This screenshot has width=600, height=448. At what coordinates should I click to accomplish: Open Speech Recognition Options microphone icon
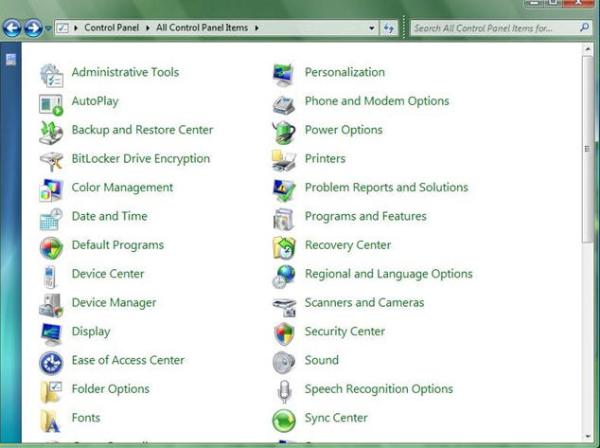pyautogui.click(x=284, y=392)
